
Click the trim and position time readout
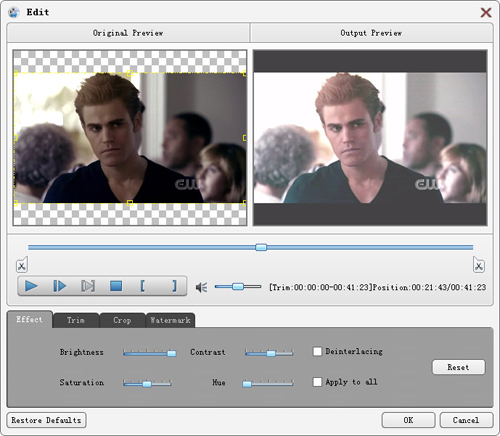click(377, 287)
